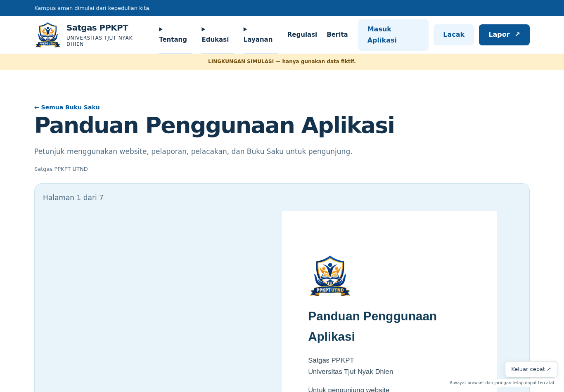This screenshot has width=564, height=392.
Task: Expand the Tentang menu
Action: tap(175, 35)
